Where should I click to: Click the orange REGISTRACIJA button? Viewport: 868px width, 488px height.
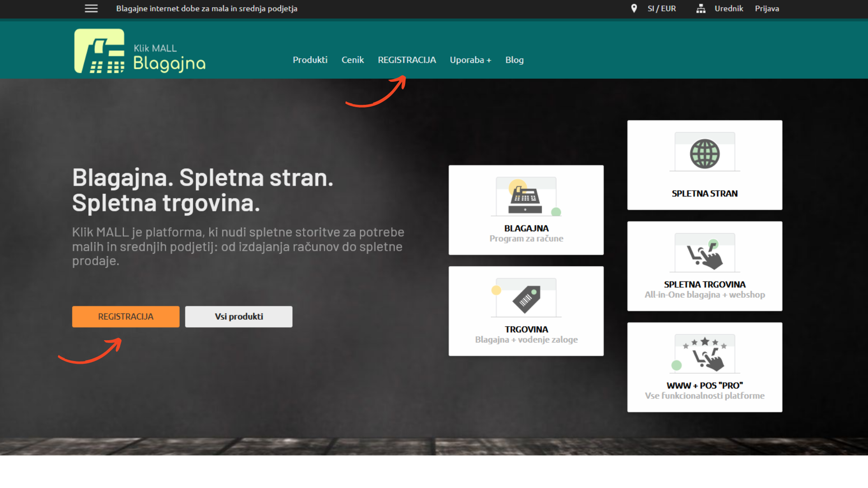(x=126, y=316)
